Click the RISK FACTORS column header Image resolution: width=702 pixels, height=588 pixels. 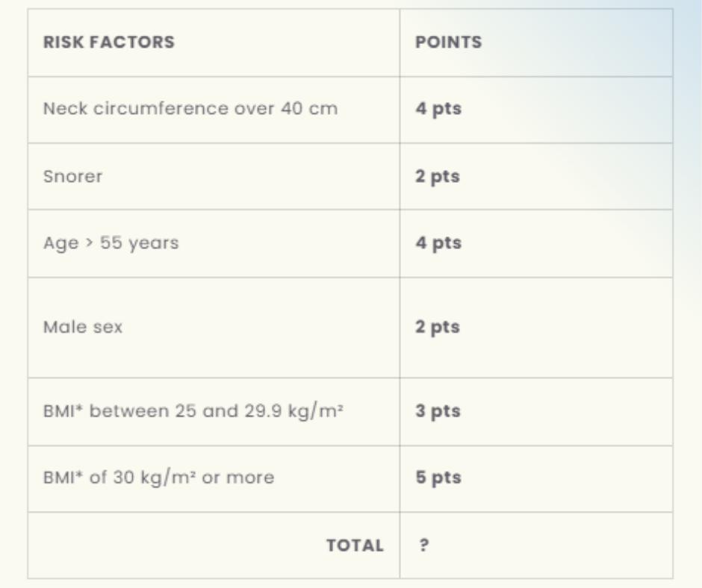click(109, 43)
